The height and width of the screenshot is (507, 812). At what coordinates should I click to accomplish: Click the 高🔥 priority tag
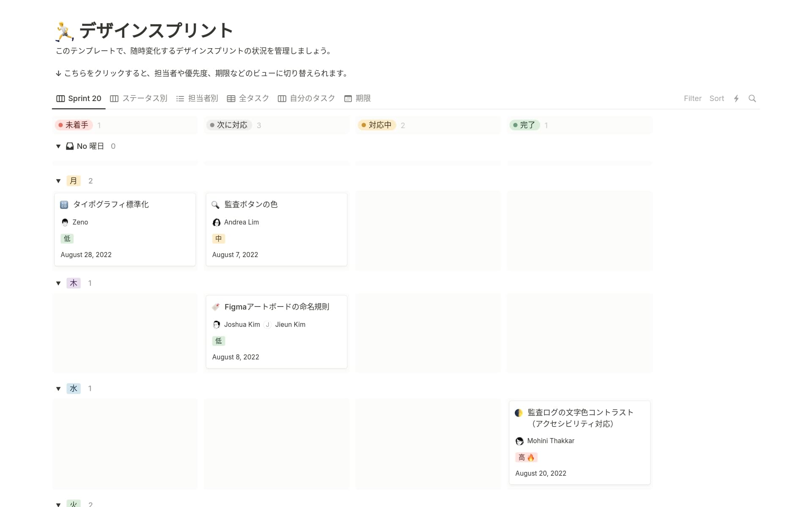coord(526,457)
